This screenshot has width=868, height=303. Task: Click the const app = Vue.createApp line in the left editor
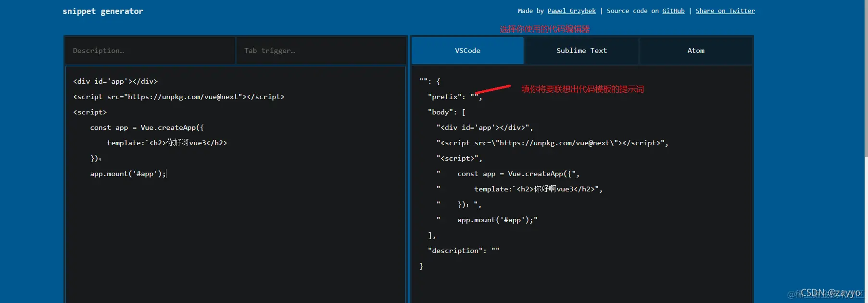[147, 127]
